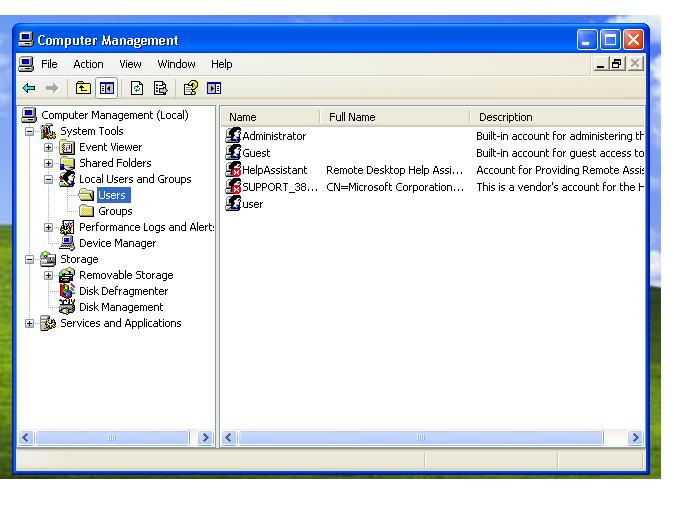This screenshot has height=512, width=674.
Task: Toggle the Show/Hide Console Tree button
Action: (x=105, y=89)
